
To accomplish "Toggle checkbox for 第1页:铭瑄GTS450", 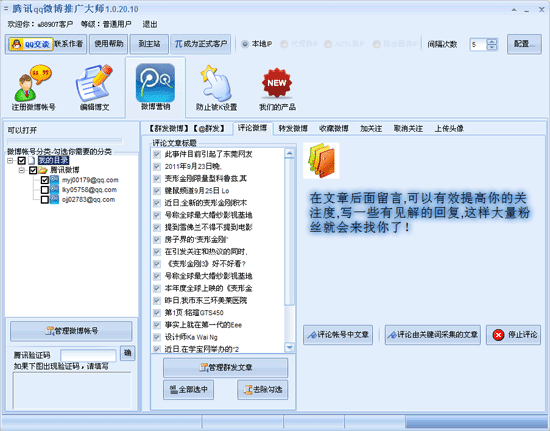I will pos(157,312).
